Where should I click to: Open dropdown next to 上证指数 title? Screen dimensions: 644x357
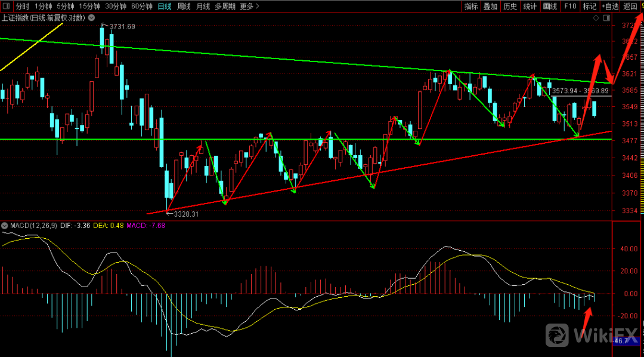click(89, 18)
